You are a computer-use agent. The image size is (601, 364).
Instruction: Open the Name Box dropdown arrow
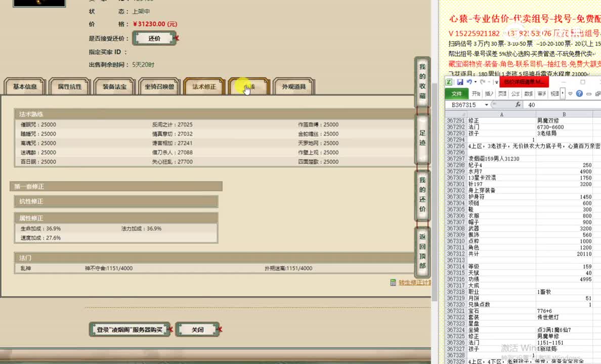(486, 105)
